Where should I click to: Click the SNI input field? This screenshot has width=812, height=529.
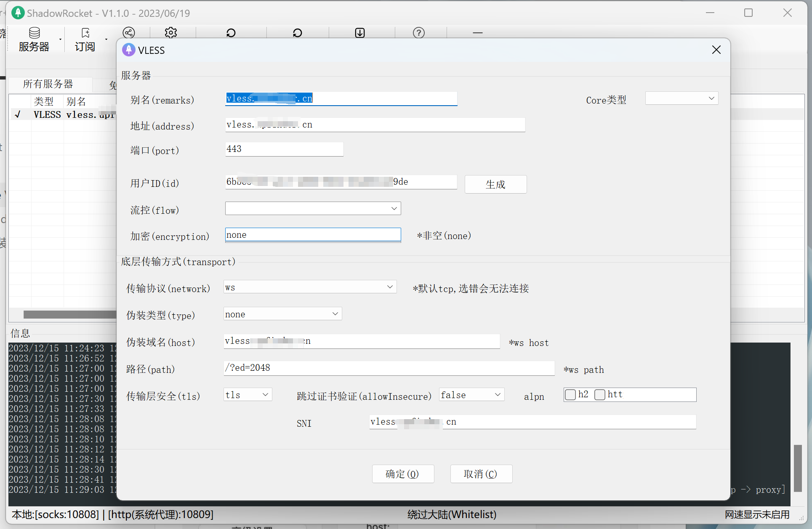(533, 422)
